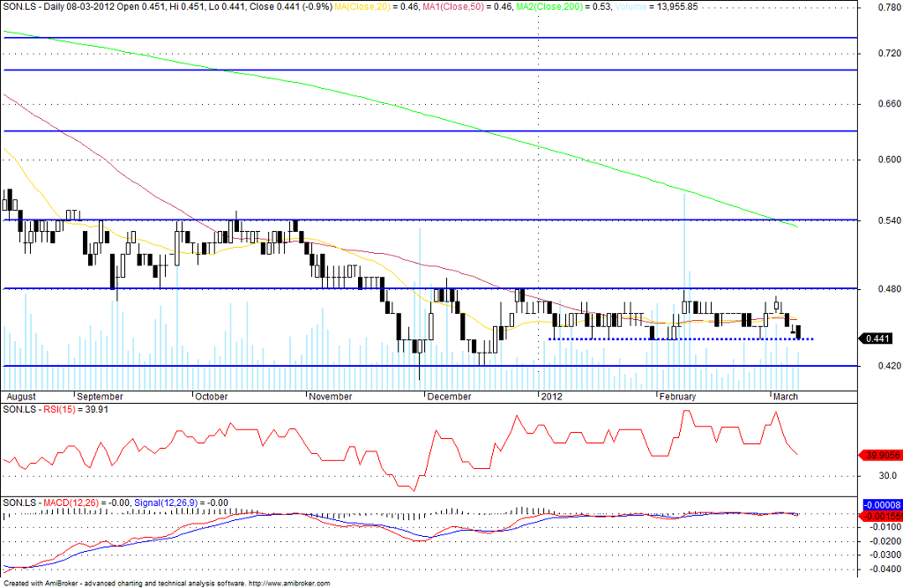Click the 0.660 price axis label
The height and width of the screenshot is (588, 903).
(x=890, y=104)
